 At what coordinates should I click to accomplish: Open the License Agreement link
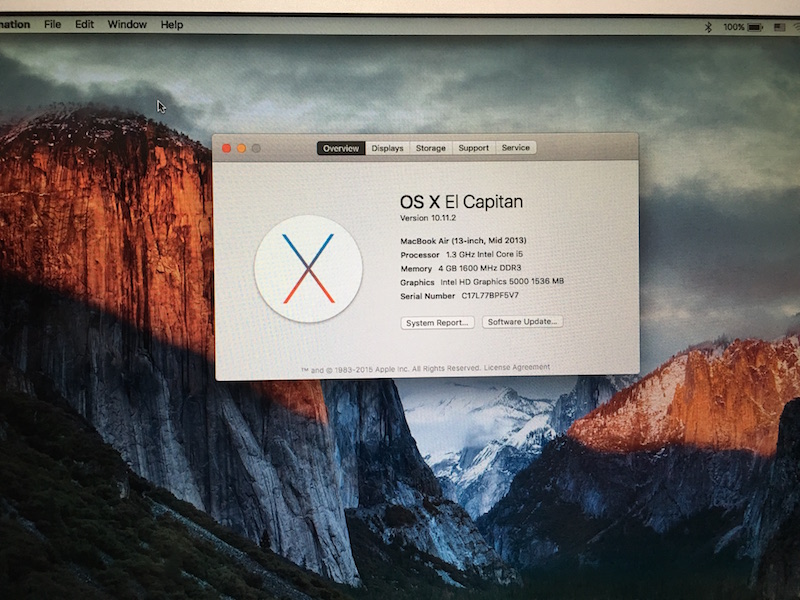point(517,367)
